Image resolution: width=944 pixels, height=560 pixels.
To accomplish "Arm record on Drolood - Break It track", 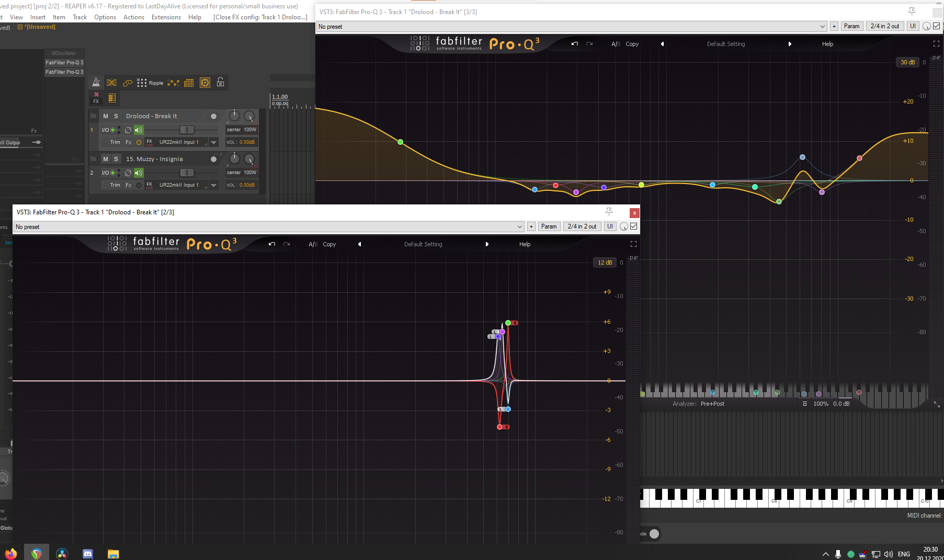I will 213,116.
